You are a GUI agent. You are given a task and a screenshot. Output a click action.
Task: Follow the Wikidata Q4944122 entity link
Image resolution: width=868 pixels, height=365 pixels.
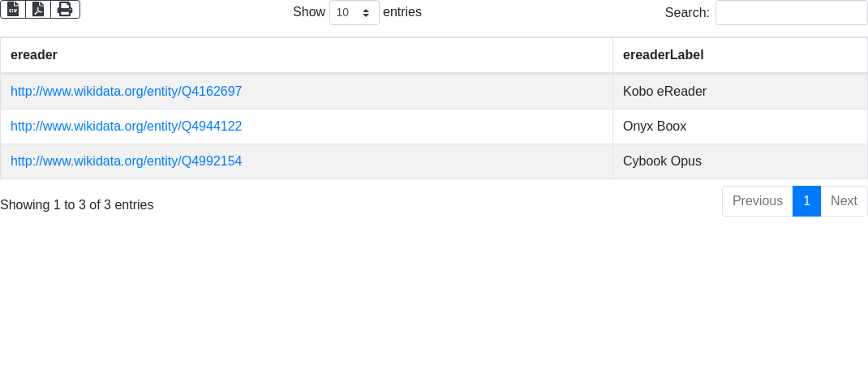(x=126, y=127)
